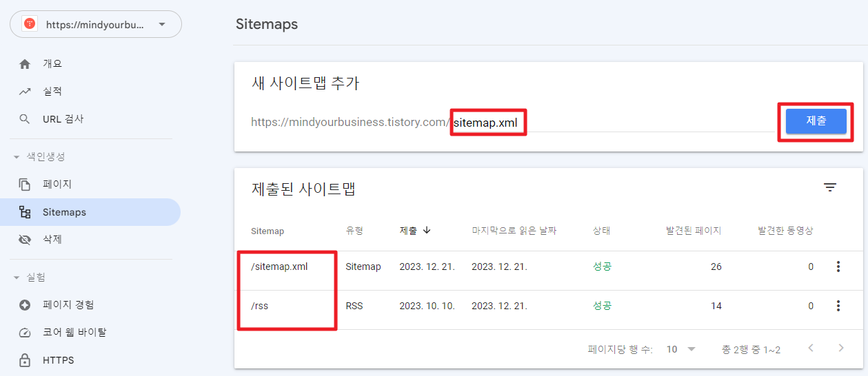Image resolution: width=868 pixels, height=376 pixels.
Task: Click the crossed-eye icon beside 삭제
Action: point(25,240)
